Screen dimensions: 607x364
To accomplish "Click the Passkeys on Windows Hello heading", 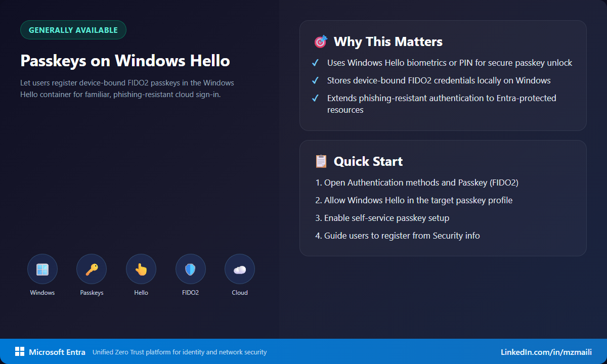I will pos(125,61).
